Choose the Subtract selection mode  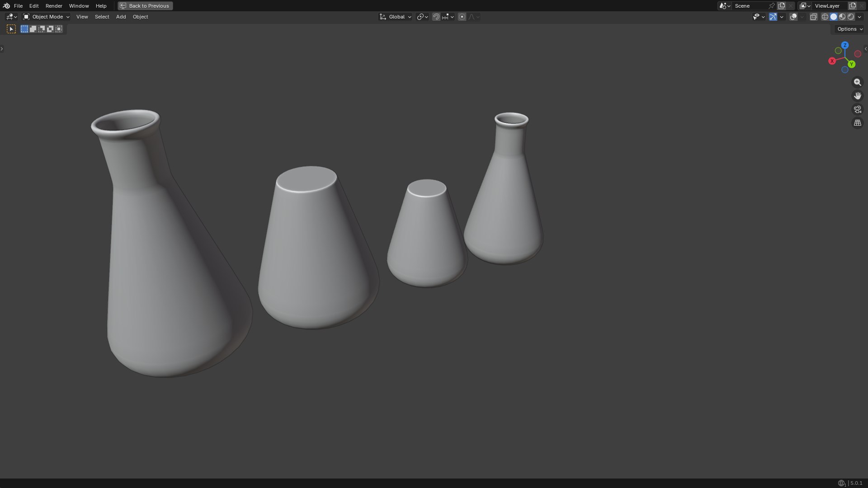pos(42,29)
